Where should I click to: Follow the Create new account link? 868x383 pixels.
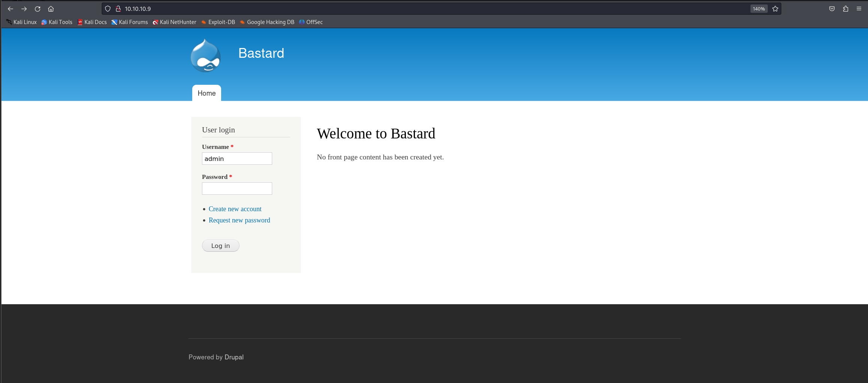tap(235, 209)
